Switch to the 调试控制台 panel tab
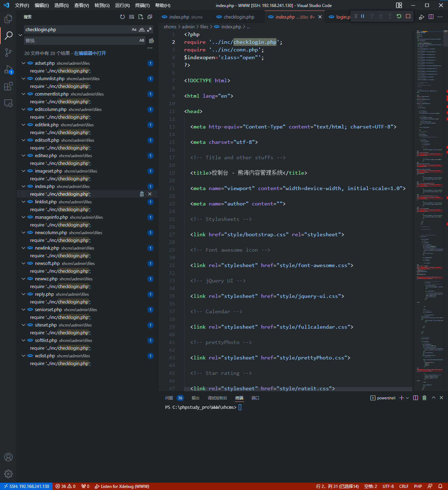This screenshot has width=448, height=490. [x=217, y=398]
